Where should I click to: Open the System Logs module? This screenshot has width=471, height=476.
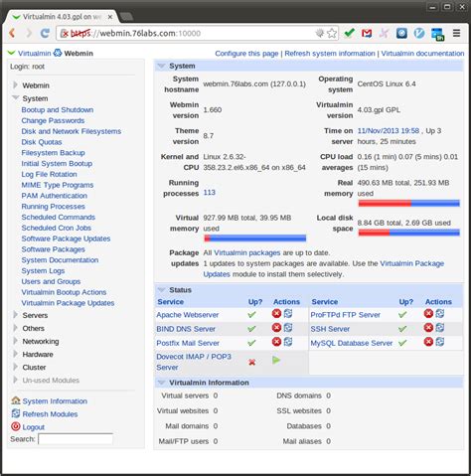43,270
